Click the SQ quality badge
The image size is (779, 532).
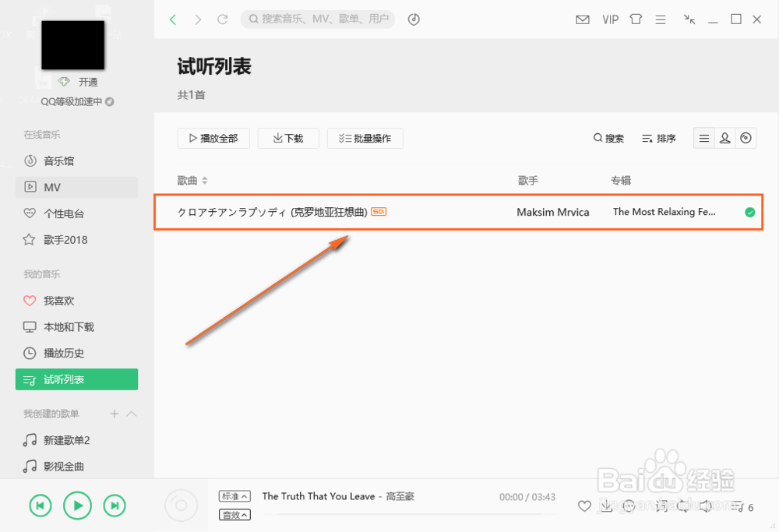click(x=379, y=212)
